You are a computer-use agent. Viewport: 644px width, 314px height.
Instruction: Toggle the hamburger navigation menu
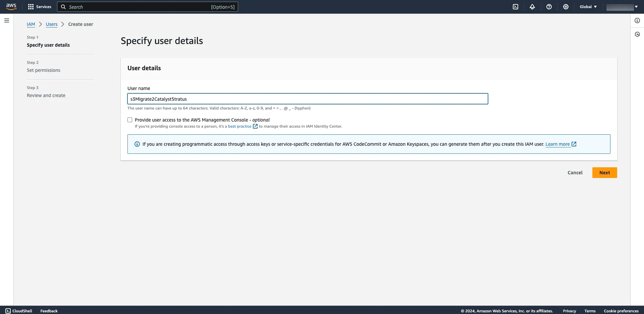7,20
